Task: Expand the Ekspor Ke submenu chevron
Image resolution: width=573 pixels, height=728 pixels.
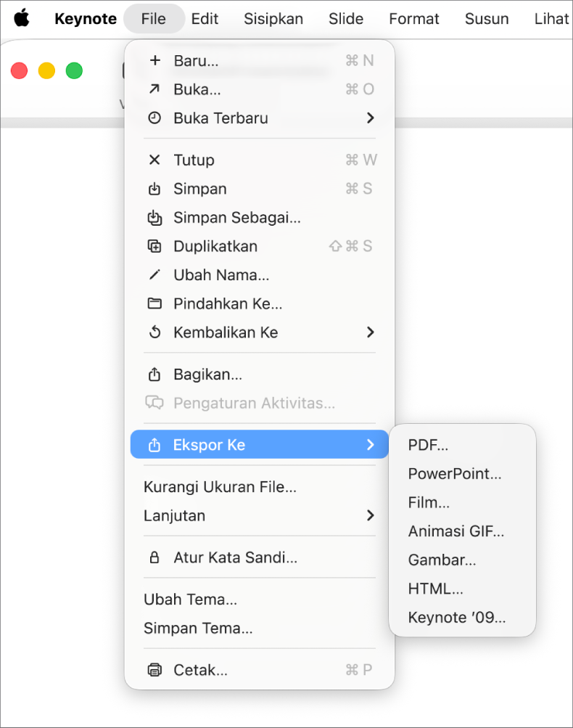Action: point(370,445)
